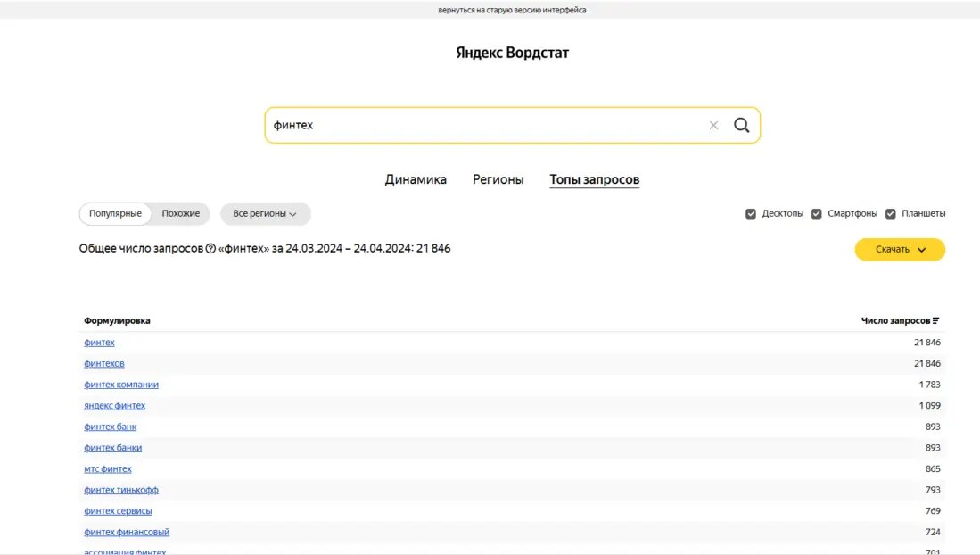Click the magnifying glass search icon

[741, 125]
